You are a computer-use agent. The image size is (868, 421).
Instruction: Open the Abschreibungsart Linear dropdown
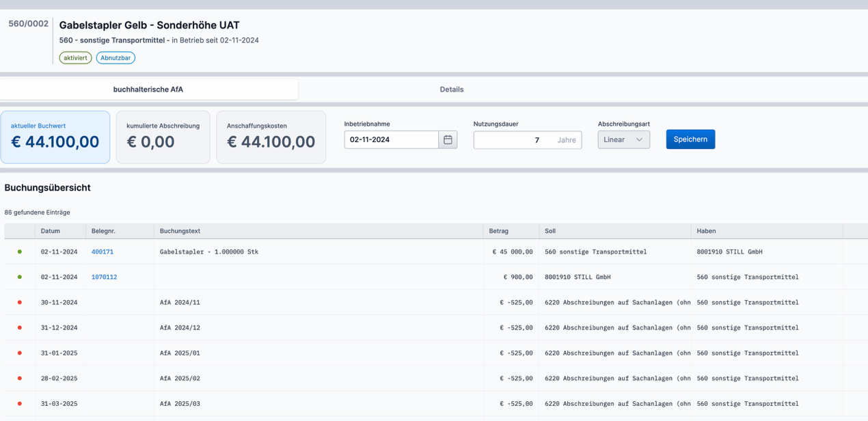tap(623, 139)
